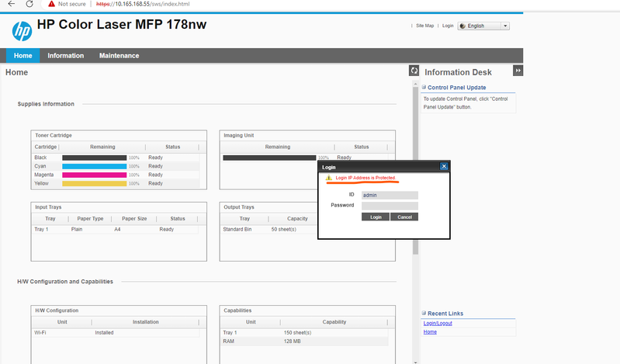
Task: Click the HP logo
Action: coord(22,31)
